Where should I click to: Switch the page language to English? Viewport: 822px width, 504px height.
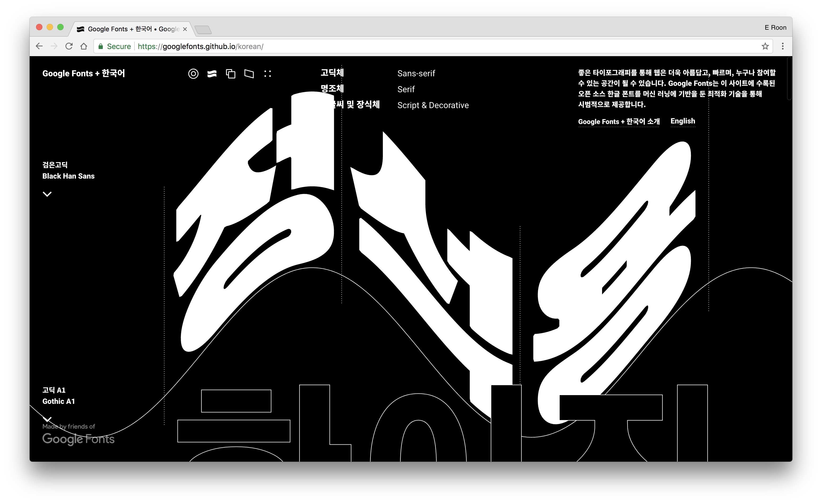[683, 121]
